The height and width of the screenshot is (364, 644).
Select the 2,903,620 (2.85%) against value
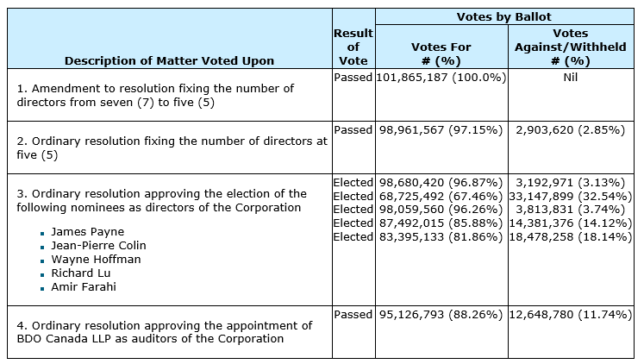pos(570,129)
